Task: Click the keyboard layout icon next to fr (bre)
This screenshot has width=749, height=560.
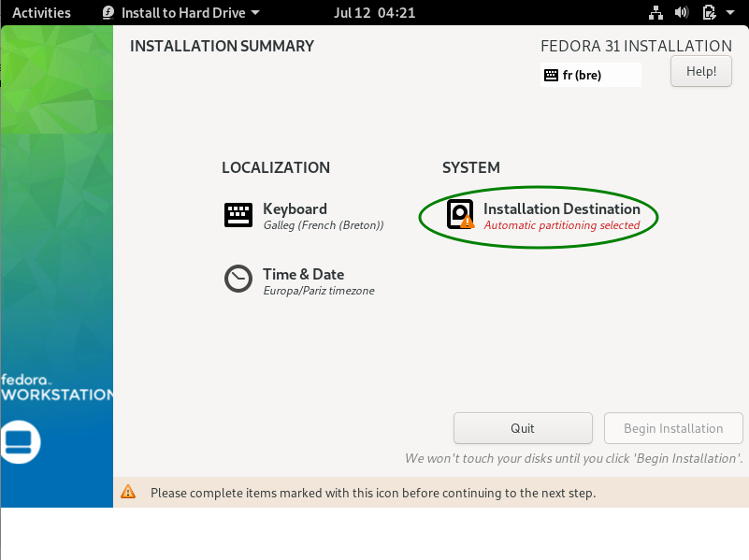Action: (552, 75)
